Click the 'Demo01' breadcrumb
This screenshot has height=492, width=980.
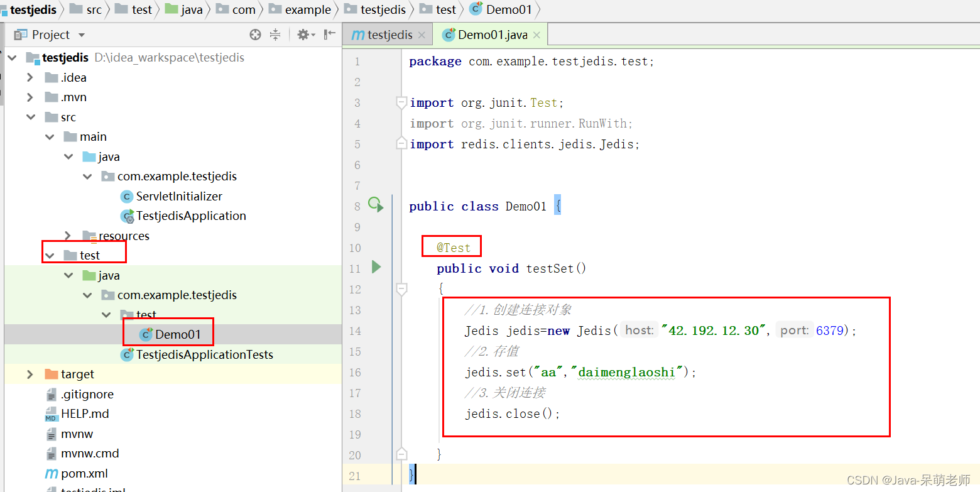[509, 9]
